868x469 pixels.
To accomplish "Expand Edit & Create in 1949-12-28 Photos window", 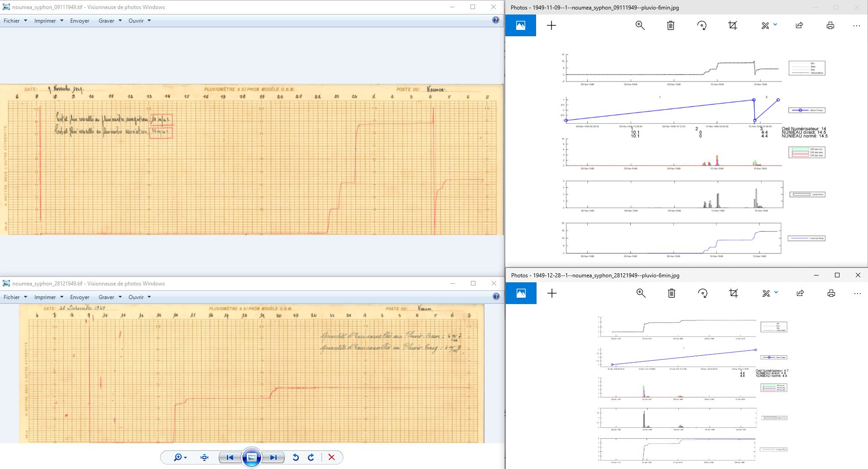I will pos(769,293).
